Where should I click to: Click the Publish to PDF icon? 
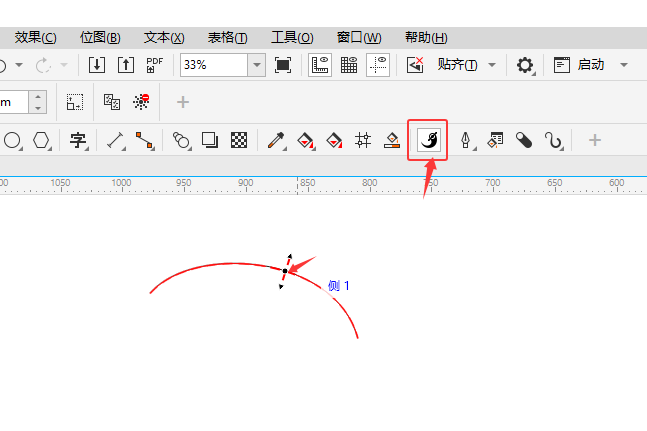(x=155, y=65)
